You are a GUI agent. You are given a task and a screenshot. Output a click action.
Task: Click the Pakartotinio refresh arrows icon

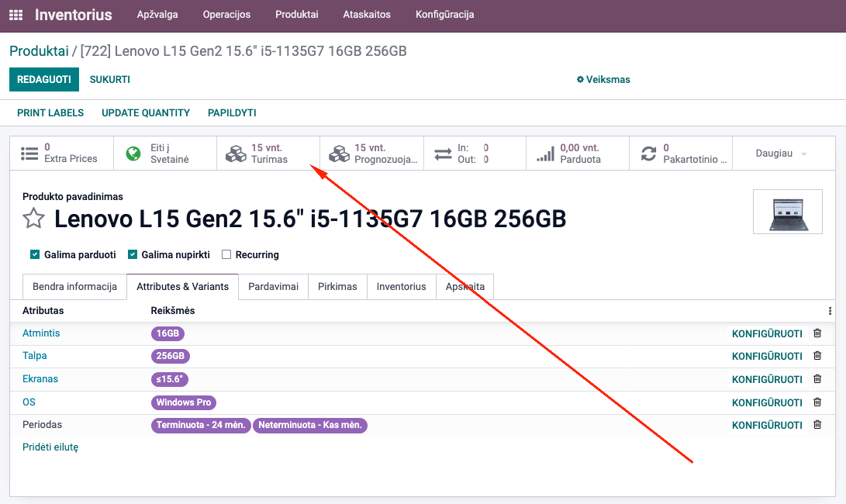pyautogui.click(x=648, y=154)
